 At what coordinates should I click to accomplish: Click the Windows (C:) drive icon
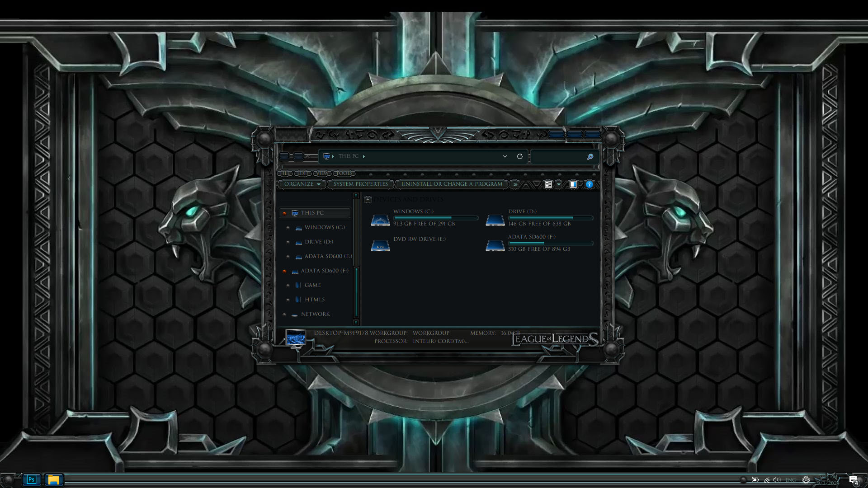click(380, 221)
